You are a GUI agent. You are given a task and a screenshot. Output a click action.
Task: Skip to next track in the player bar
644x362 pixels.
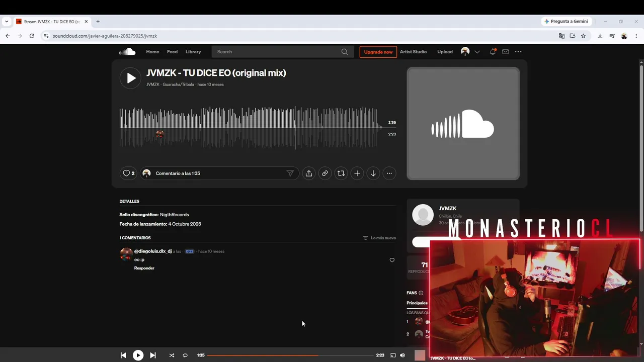coord(153,355)
